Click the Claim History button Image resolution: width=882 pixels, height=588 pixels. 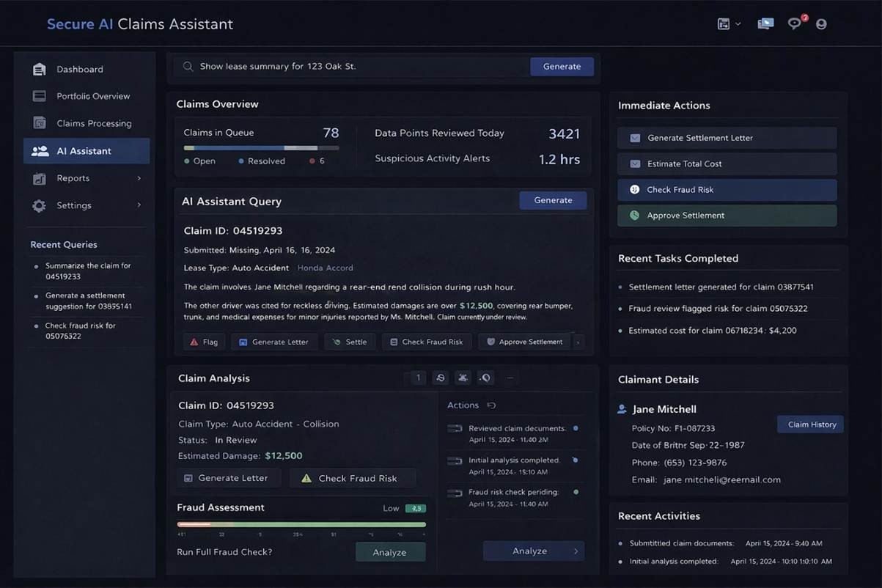point(811,425)
